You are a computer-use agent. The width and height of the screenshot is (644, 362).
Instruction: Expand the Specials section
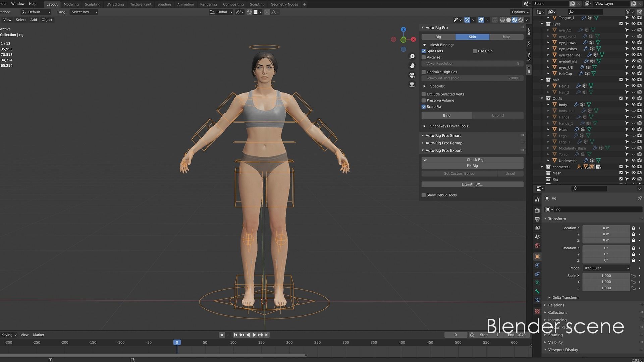[x=425, y=86]
